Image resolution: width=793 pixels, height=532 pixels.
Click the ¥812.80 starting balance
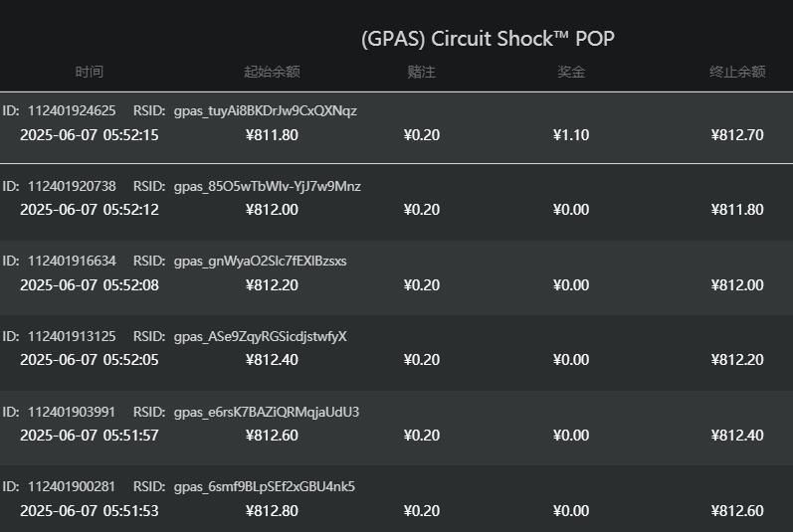(x=272, y=511)
